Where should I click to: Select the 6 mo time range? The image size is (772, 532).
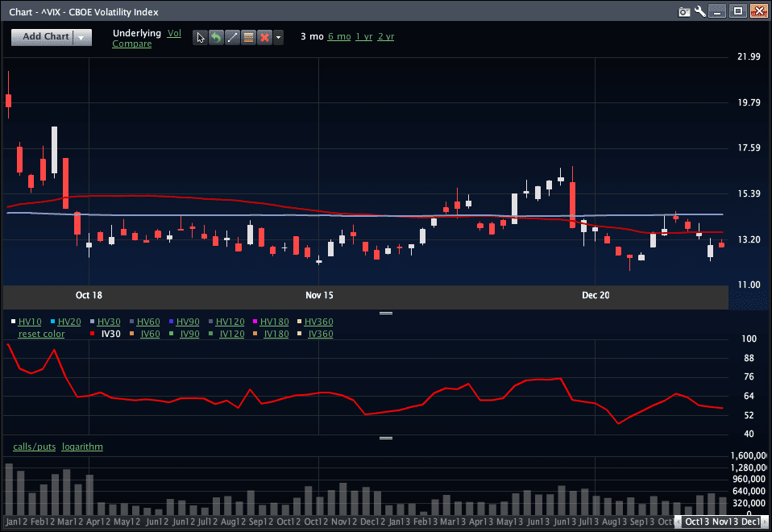point(338,37)
